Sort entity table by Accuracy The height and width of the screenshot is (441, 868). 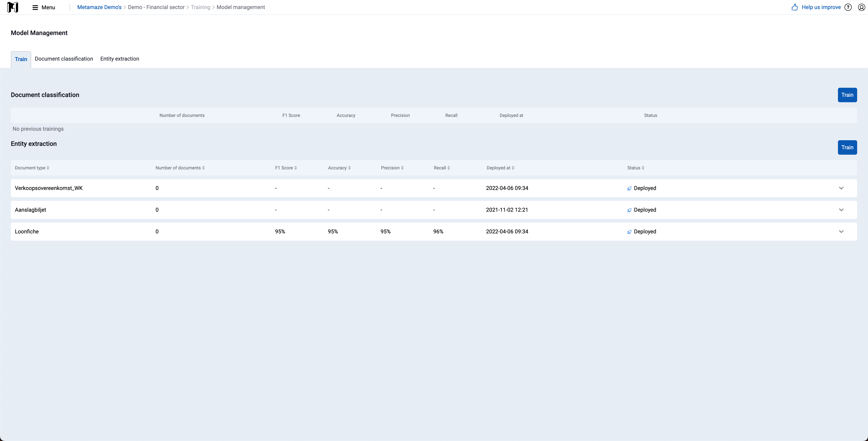[x=339, y=168]
